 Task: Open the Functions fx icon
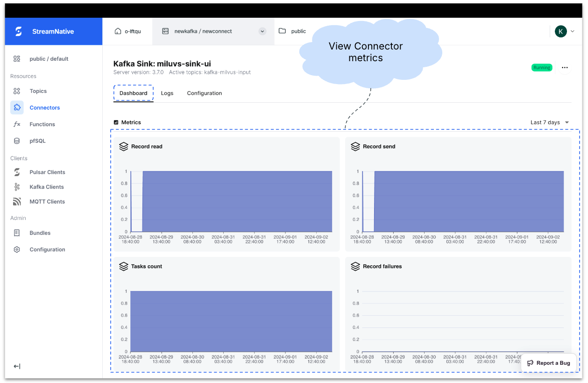17,124
